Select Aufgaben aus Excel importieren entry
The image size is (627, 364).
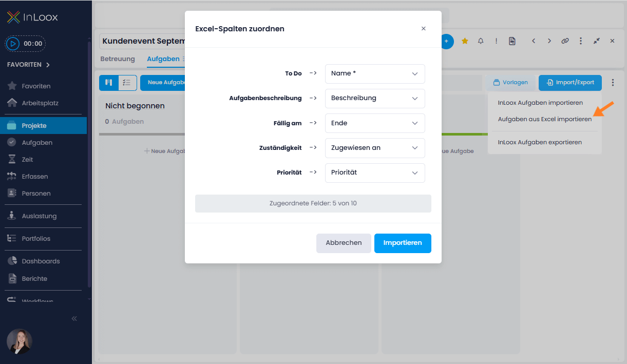pos(544,119)
